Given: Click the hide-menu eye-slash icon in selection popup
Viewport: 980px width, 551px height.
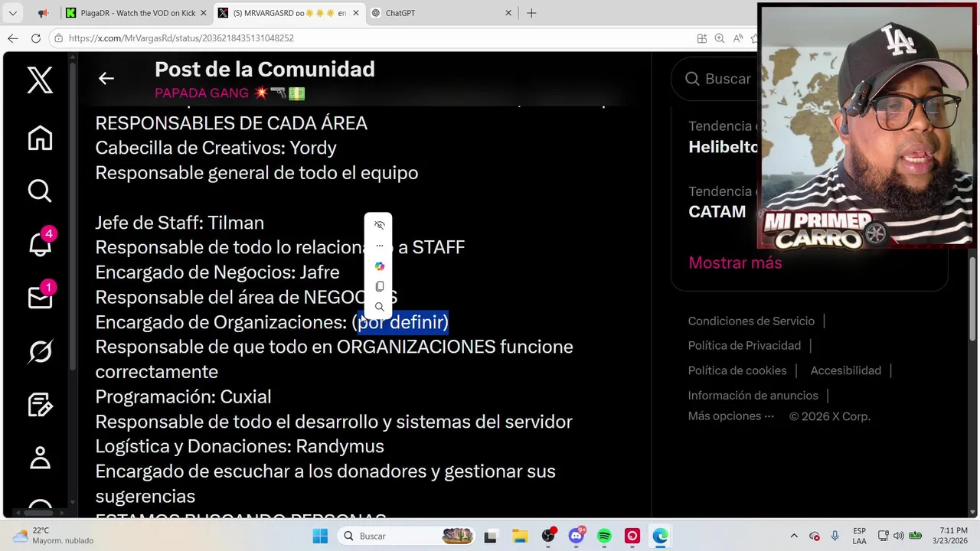Looking at the screenshot, I should pos(379,225).
